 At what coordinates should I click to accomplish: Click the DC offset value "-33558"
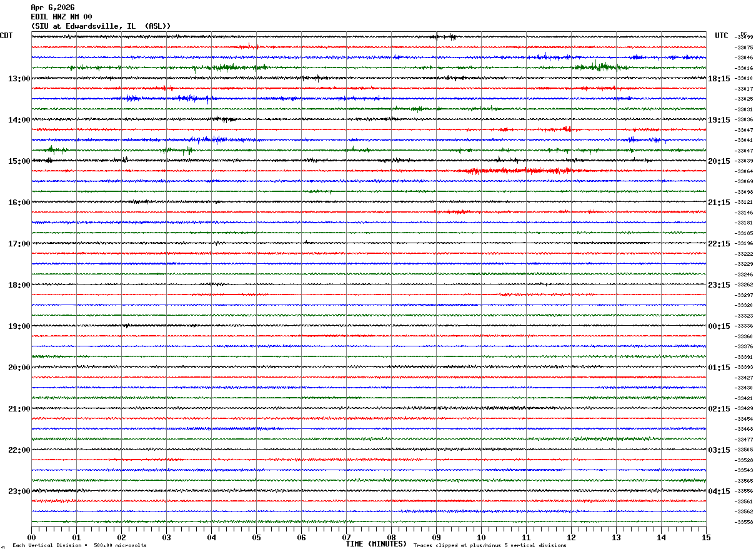744,522
